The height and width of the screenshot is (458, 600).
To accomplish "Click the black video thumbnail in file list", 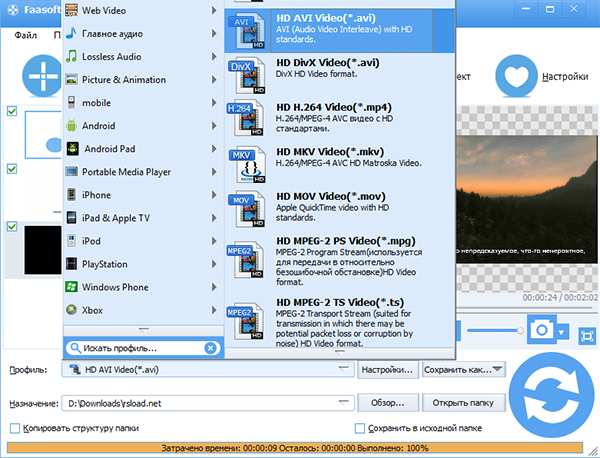I will [x=43, y=250].
